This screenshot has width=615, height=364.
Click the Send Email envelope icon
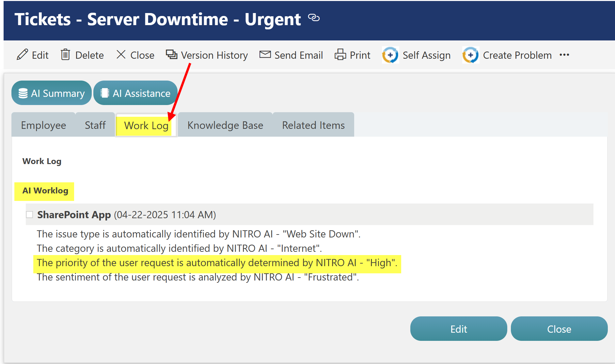pos(265,55)
